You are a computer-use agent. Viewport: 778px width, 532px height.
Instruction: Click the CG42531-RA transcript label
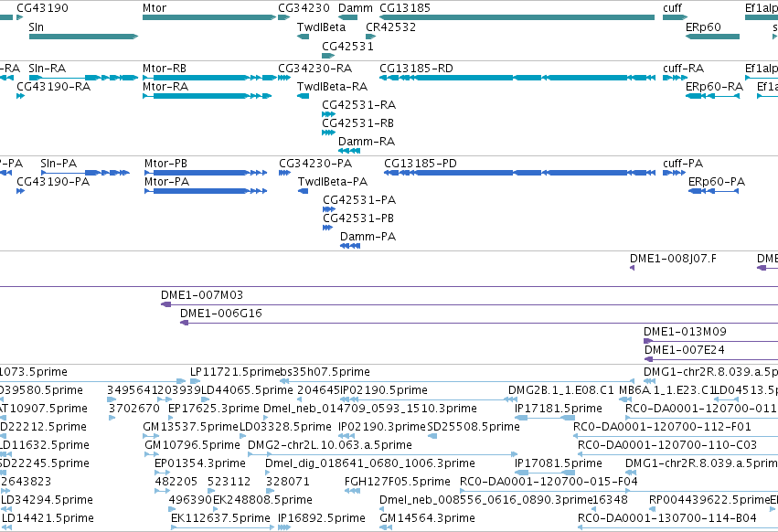(358, 105)
